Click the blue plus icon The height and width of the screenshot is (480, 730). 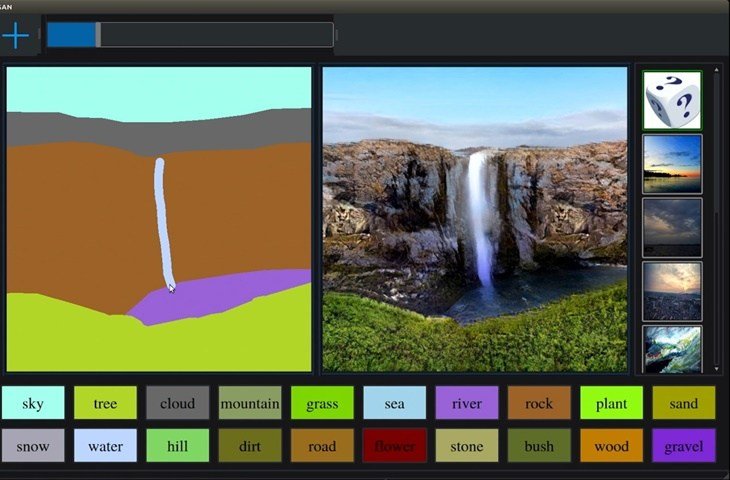[x=16, y=36]
